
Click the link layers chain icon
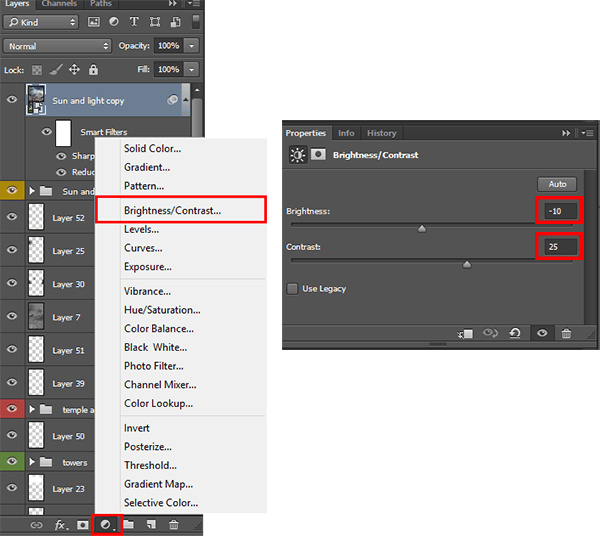click(36, 525)
